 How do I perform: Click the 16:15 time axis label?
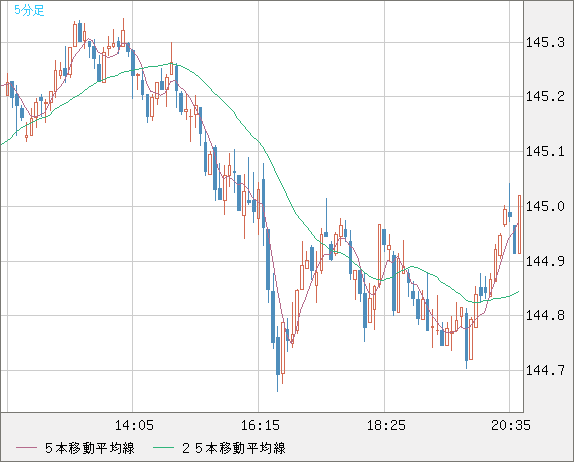(260, 425)
